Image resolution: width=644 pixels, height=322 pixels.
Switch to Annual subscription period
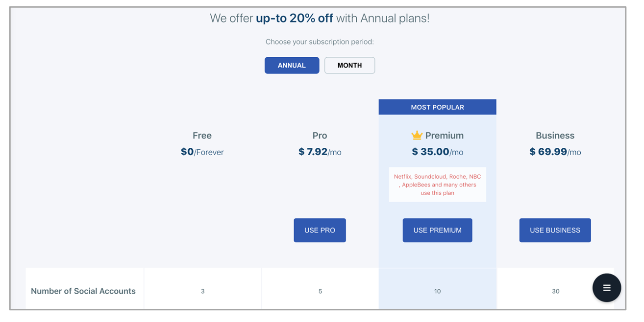pyautogui.click(x=292, y=65)
